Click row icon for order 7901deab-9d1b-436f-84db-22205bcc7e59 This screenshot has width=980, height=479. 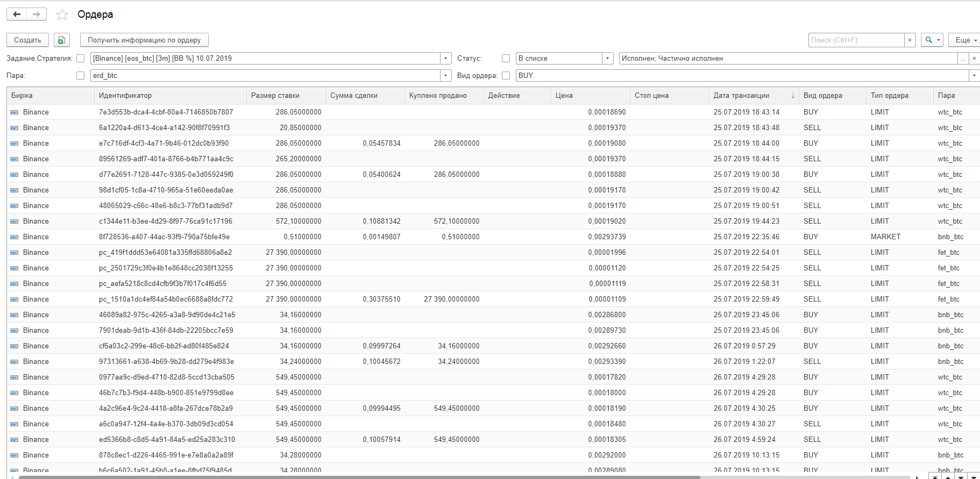coord(15,331)
